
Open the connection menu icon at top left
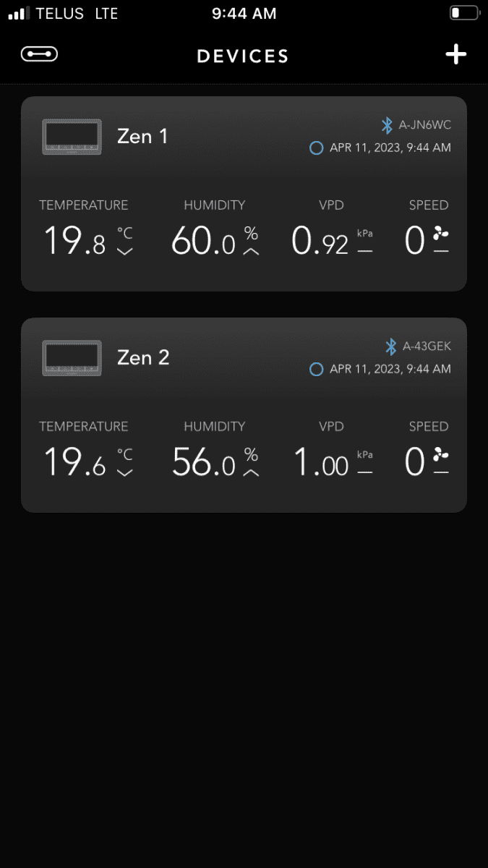click(40, 54)
